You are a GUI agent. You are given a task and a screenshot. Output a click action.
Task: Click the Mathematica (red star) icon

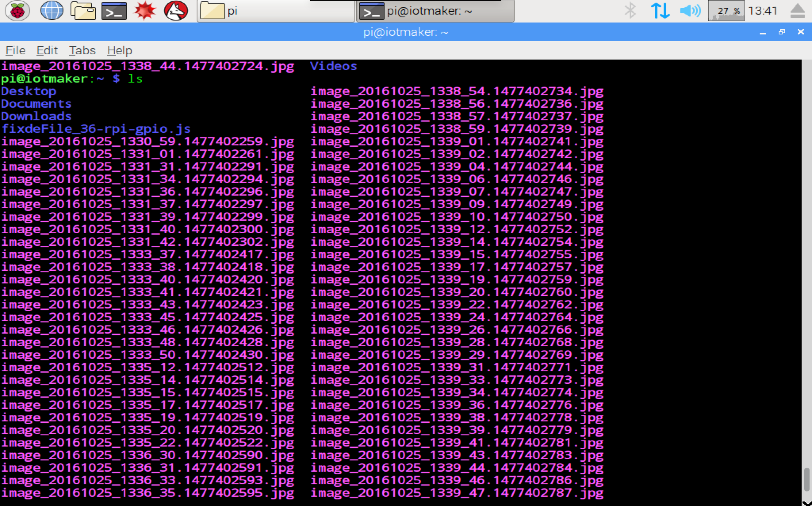pos(145,10)
